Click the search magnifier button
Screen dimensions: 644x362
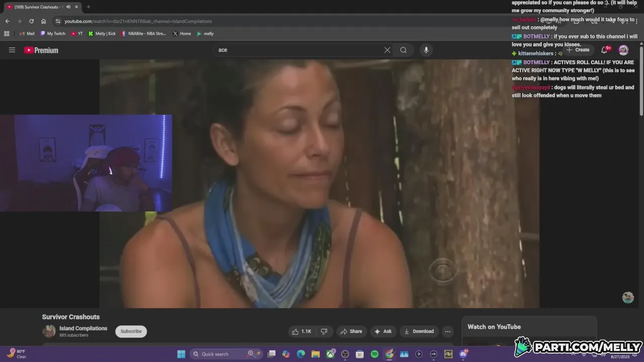click(404, 50)
